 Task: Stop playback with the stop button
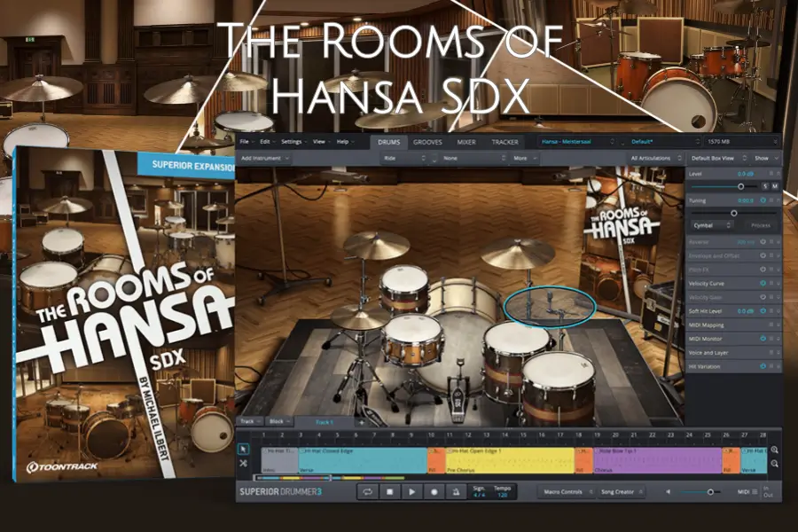390,492
